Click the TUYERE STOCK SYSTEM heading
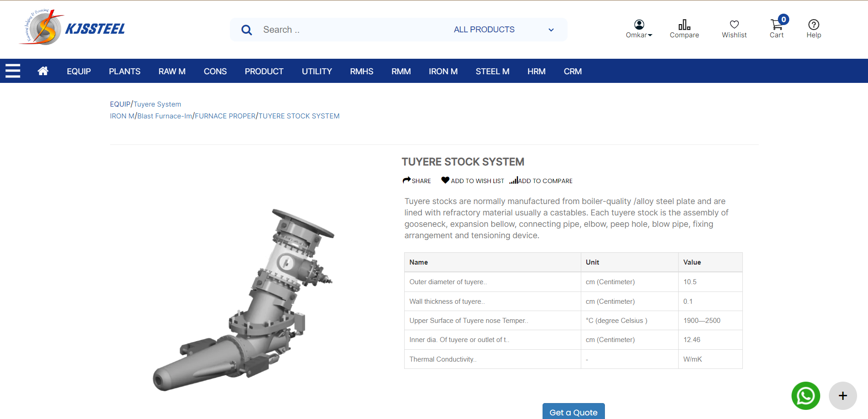Viewport: 868px width, 419px height. point(463,162)
